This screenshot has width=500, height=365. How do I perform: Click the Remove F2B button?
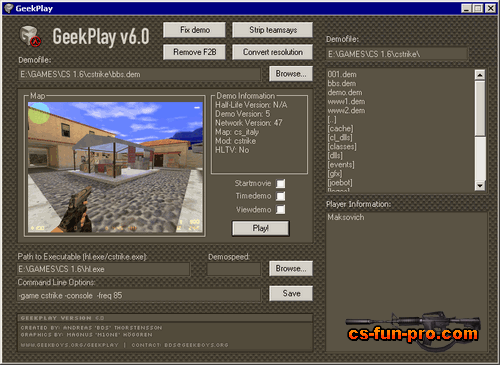click(x=194, y=52)
